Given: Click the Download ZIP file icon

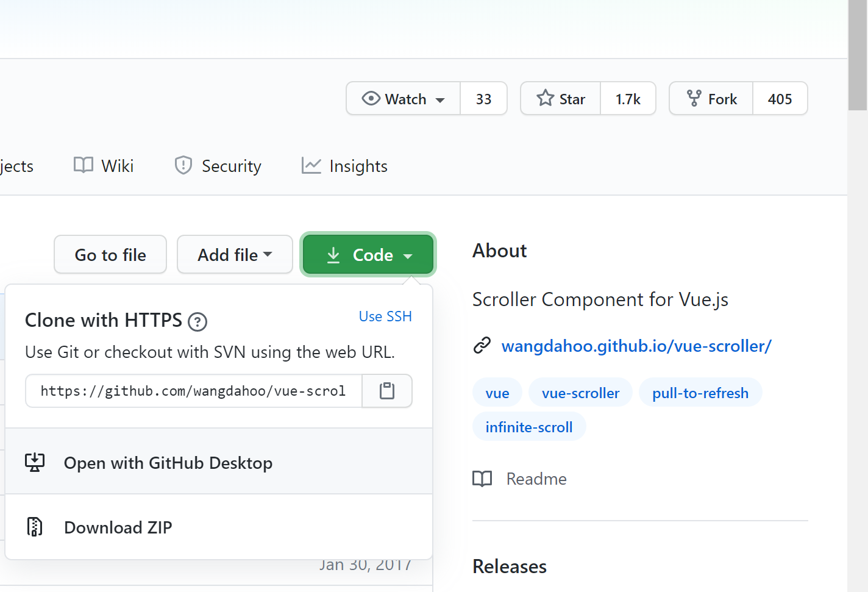Looking at the screenshot, I should point(35,527).
